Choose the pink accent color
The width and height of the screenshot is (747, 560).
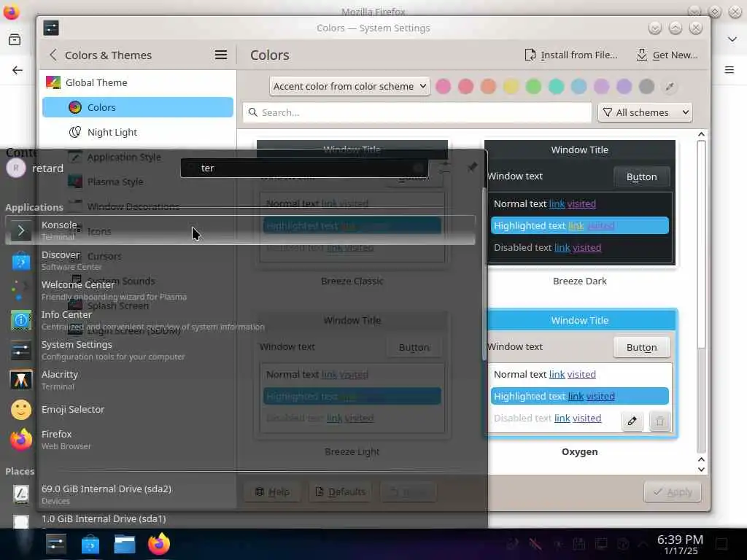coord(443,86)
